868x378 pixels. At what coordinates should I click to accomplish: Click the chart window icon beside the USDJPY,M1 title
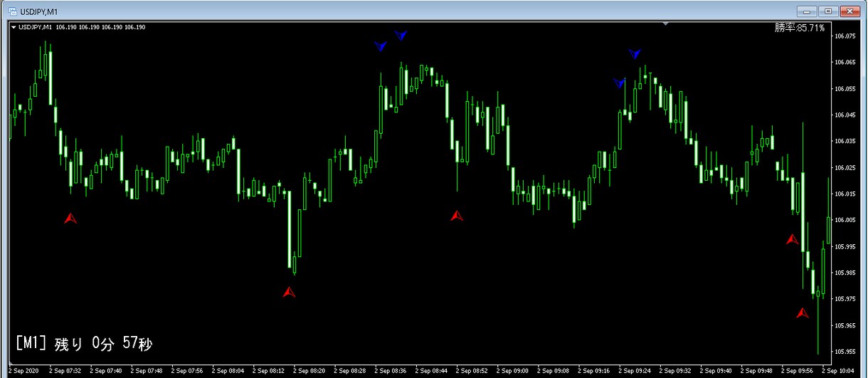(14, 11)
